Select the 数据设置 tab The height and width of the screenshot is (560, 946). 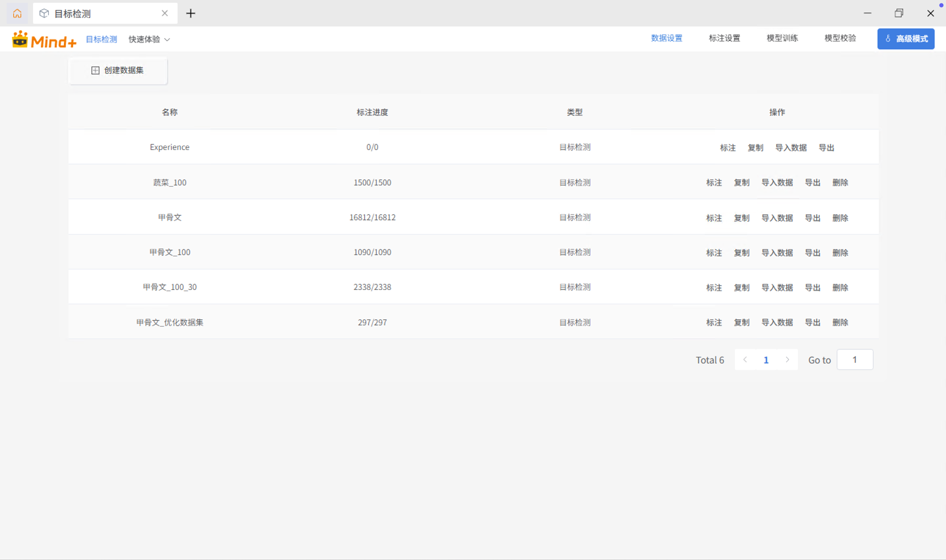click(666, 38)
